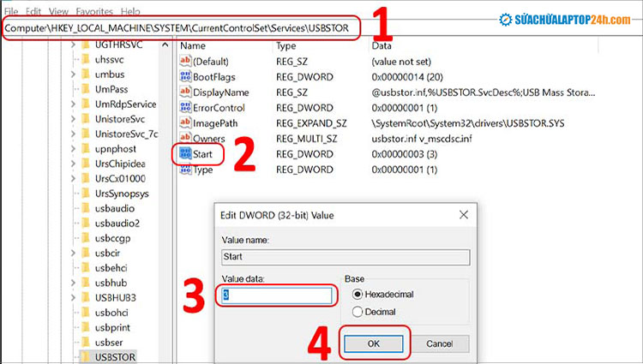643x364 pixels.
Task: Click the Owners multi-string value icon
Action: click(185, 138)
